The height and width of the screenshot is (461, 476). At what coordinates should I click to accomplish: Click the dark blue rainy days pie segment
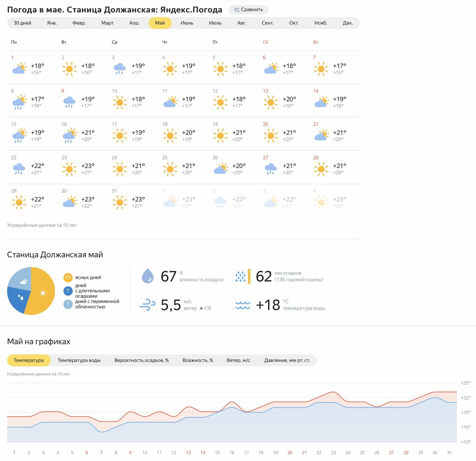click(18, 299)
